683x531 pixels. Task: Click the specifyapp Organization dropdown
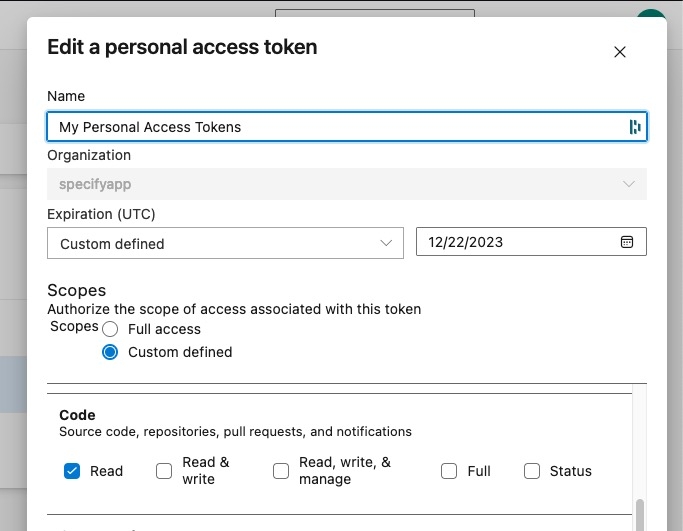(x=340, y=184)
